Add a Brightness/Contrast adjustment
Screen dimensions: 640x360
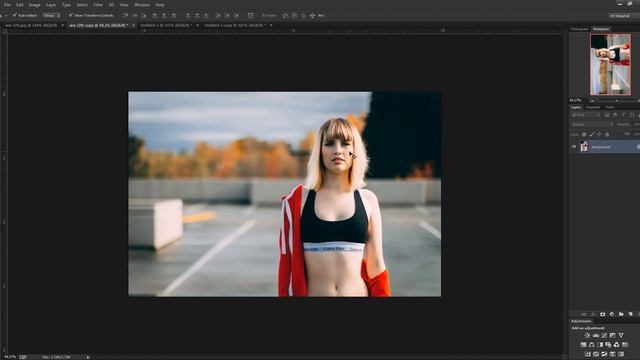(587, 336)
